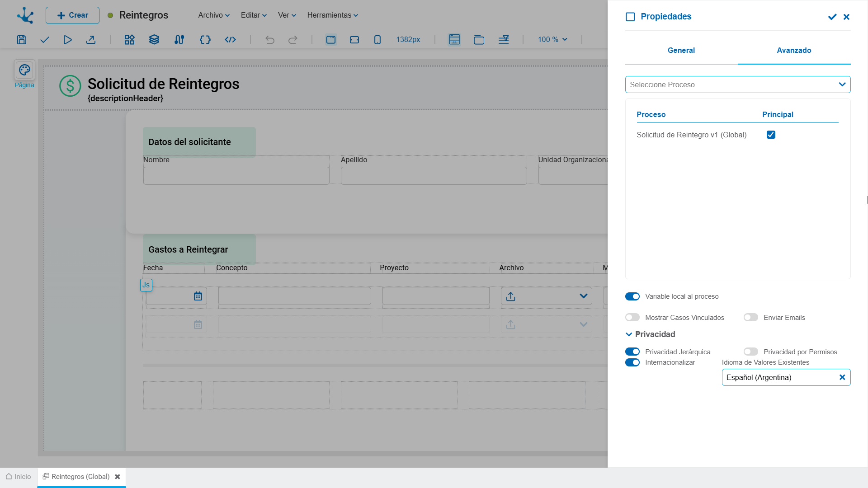The height and width of the screenshot is (488, 868).
Task: Select the tablet viewport icon
Action: [x=354, y=40]
